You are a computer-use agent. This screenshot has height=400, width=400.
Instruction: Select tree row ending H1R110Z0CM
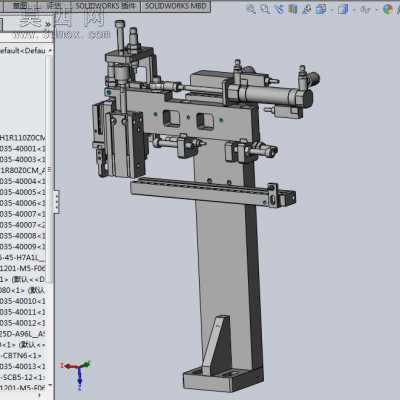tap(23, 137)
